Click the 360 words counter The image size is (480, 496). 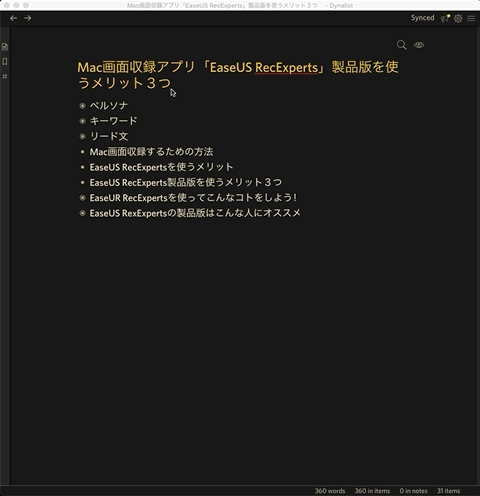(330, 491)
